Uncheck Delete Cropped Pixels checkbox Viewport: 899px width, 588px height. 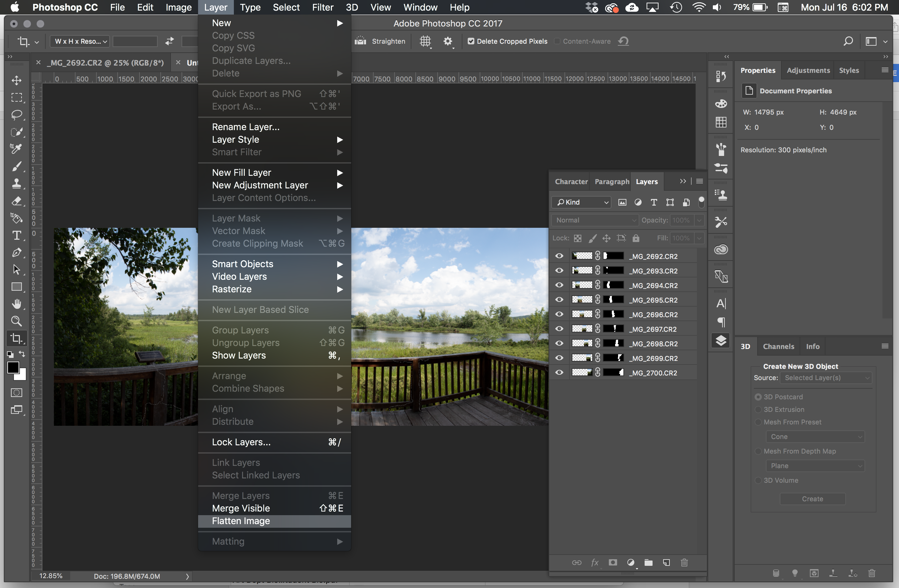coord(471,41)
